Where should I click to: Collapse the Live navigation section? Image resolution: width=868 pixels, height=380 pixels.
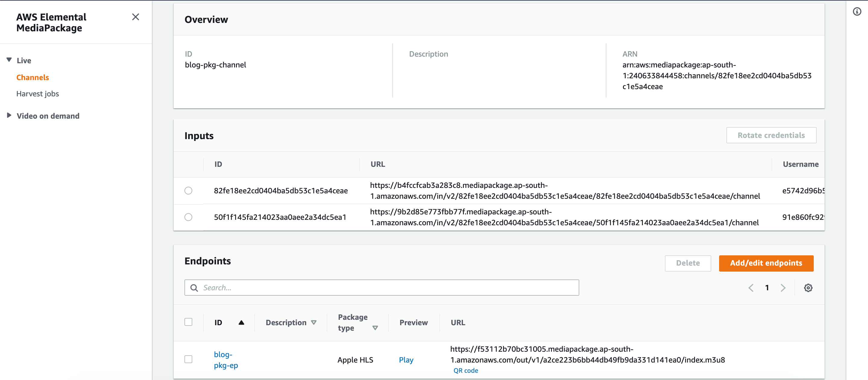(9, 60)
